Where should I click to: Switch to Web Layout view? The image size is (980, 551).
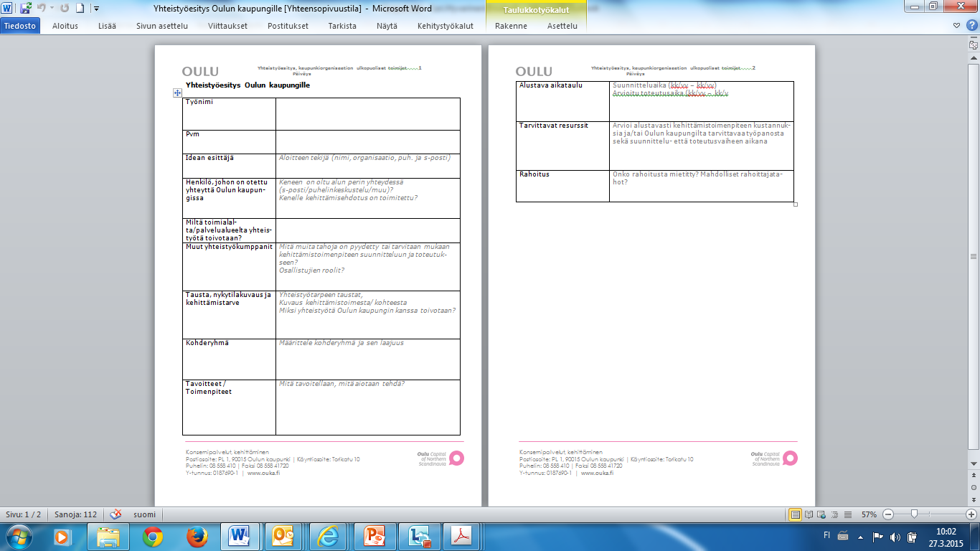pos(823,514)
